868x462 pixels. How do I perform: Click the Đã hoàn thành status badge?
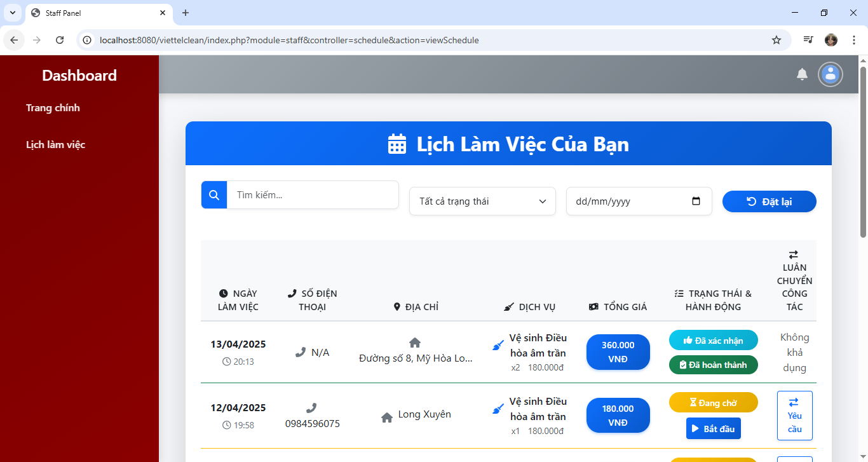[713, 365]
